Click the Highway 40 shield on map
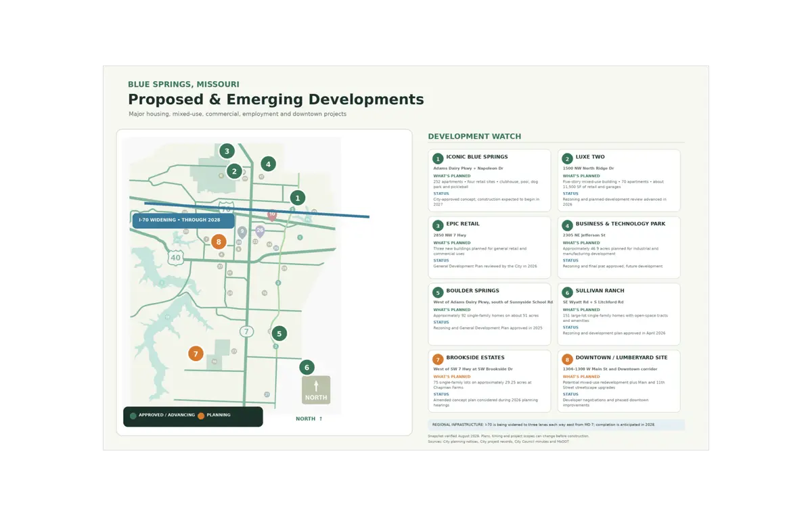This screenshot has height=516, width=812. (176, 258)
